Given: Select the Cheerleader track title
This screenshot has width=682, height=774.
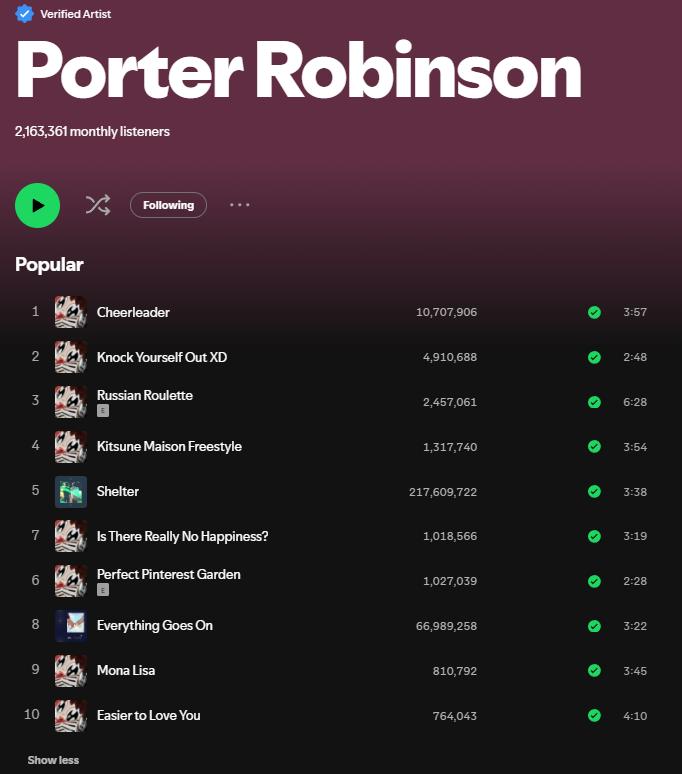Looking at the screenshot, I should pos(133,312).
